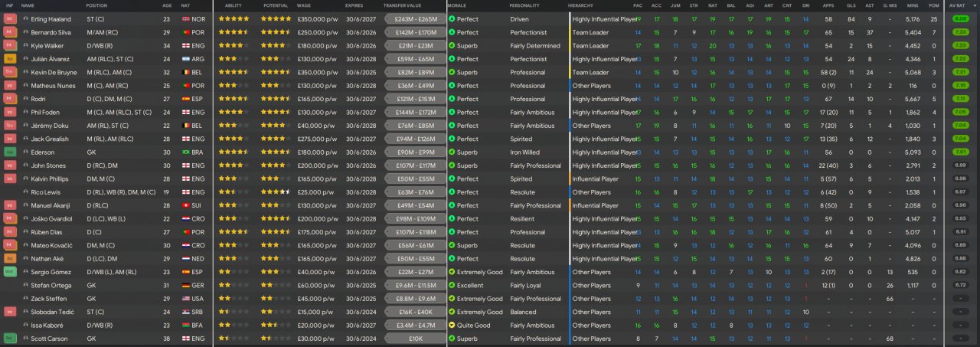Click Matheus Nunes's Other Players hierarchy

point(592,85)
